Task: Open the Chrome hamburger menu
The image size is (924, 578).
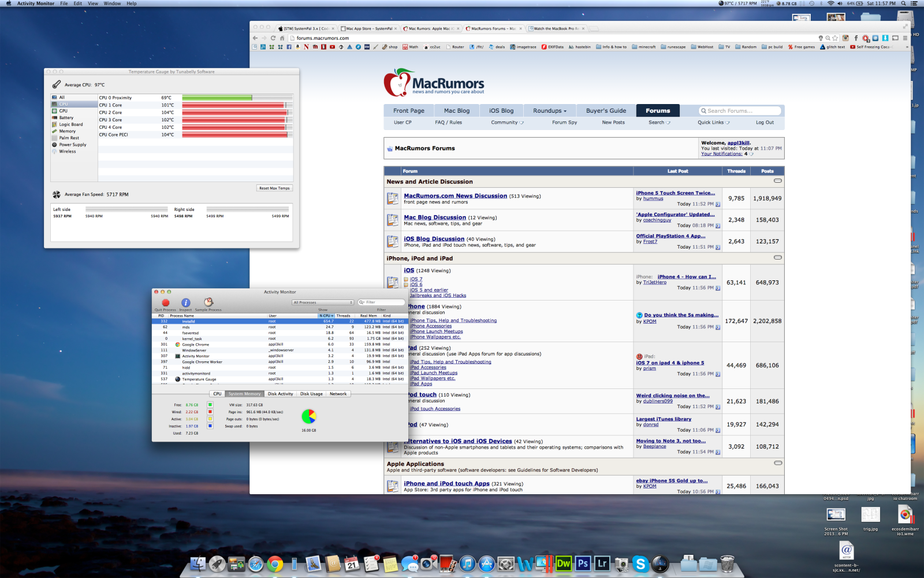Action: point(905,38)
